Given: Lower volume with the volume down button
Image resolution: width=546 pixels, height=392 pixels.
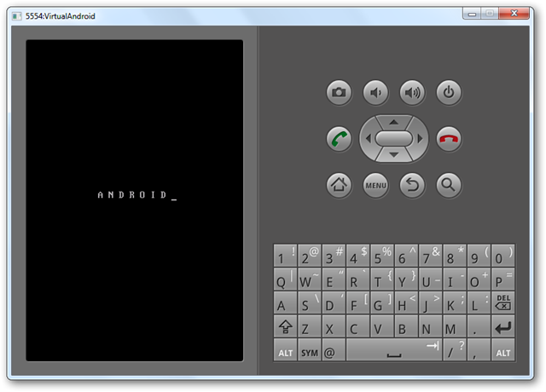Looking at the screenshot, I should pos(375,92).
